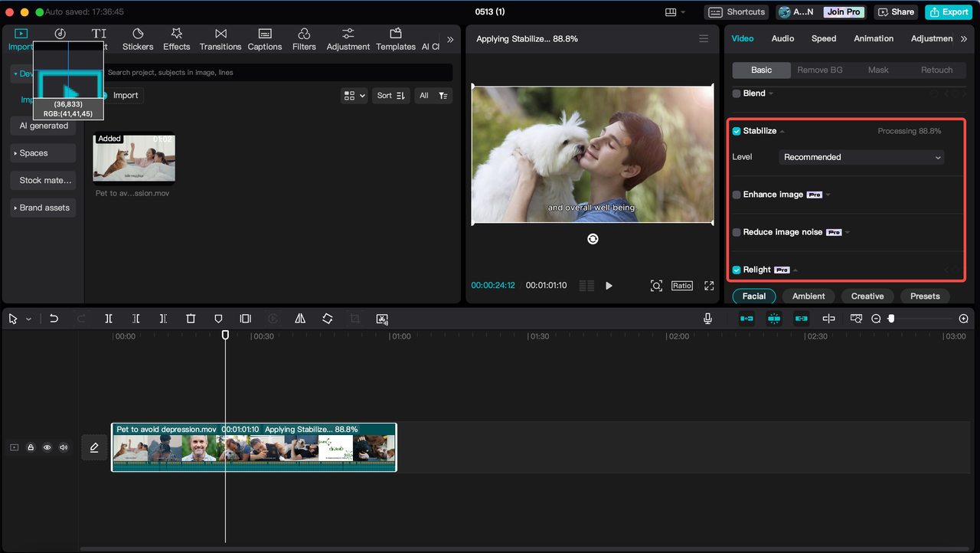
Task: Open the Level dropdown showing Recommended
Action: tap(861, 157)
